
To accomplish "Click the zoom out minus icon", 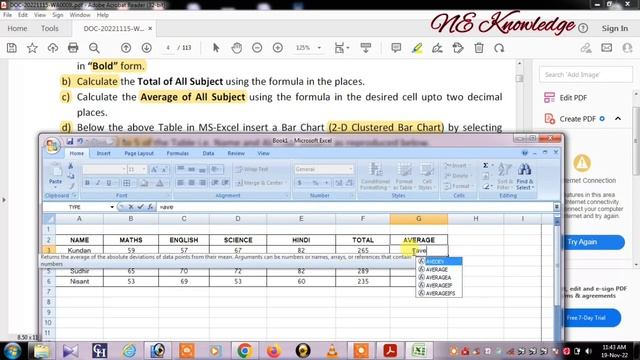I will [x=257, y=48].
